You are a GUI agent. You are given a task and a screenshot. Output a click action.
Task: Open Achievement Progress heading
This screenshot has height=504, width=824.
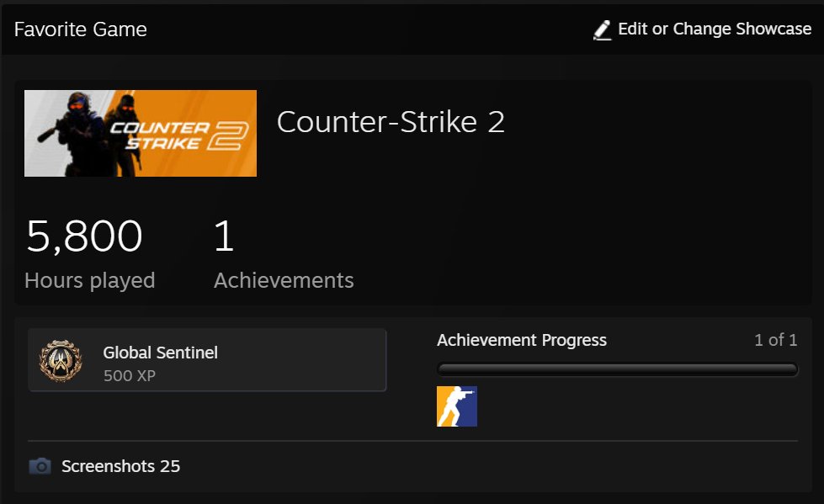click(522, 340)
